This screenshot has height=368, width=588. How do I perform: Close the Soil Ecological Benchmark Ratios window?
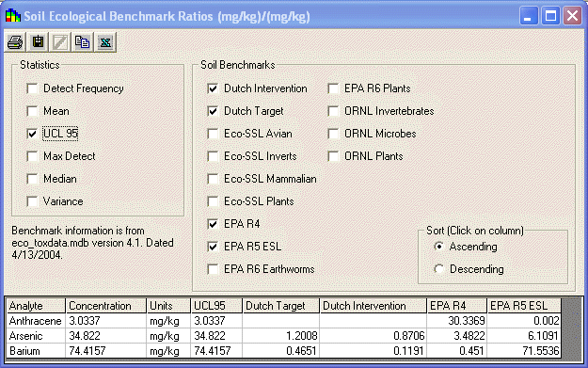click(573, 16)
